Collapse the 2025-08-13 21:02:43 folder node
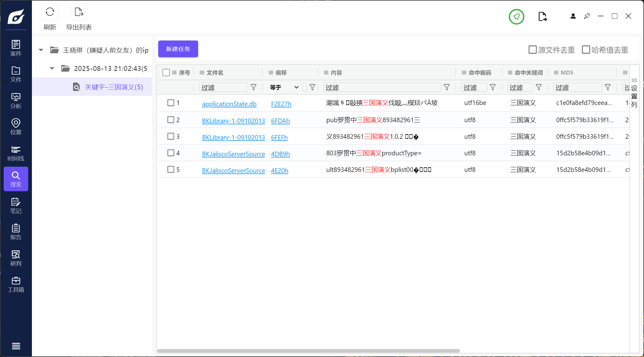Viewport: 644px width, 357px height. 52,68
